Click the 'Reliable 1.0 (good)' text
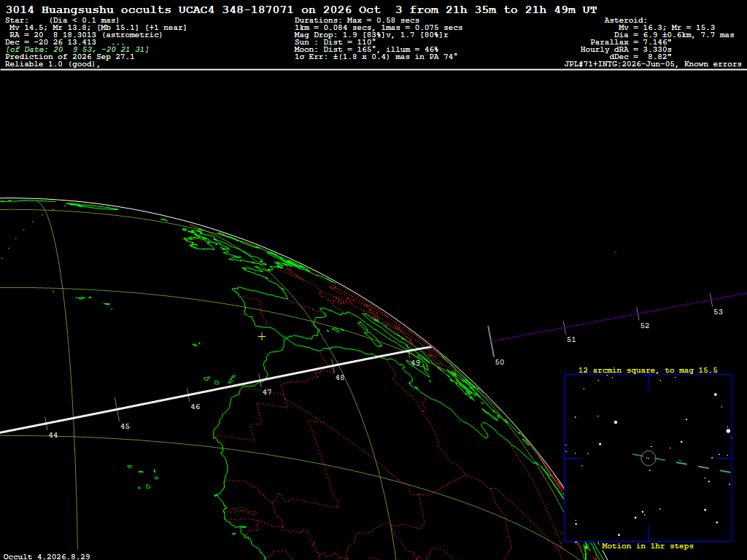Image resolution: width=747 pixels, height=560 pixels. pyautogui.click(x=53, y=64)
